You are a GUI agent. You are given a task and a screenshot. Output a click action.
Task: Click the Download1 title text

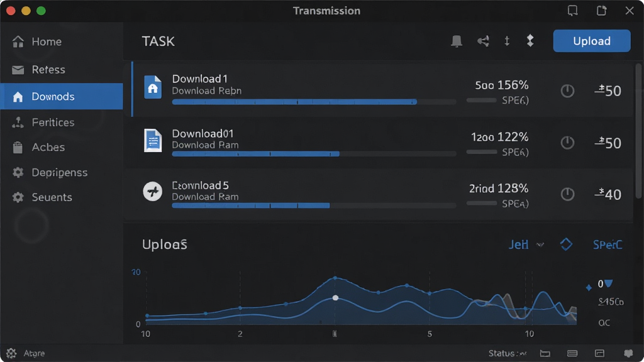tap(199, 79)
